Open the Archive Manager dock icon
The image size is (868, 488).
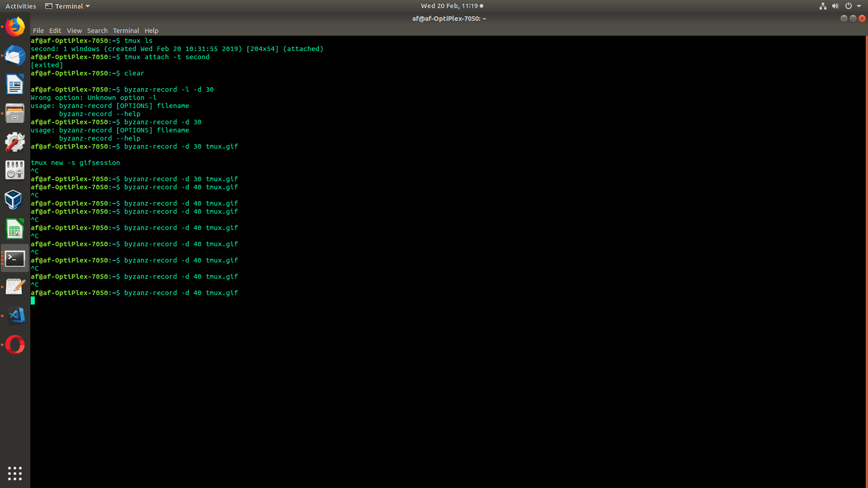click(x=15, y=113)
